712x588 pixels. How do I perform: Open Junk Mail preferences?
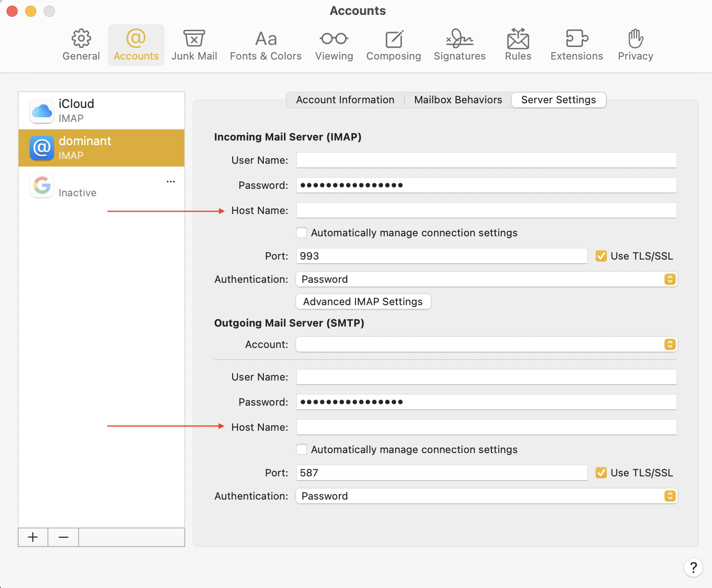tap(194, 45)
